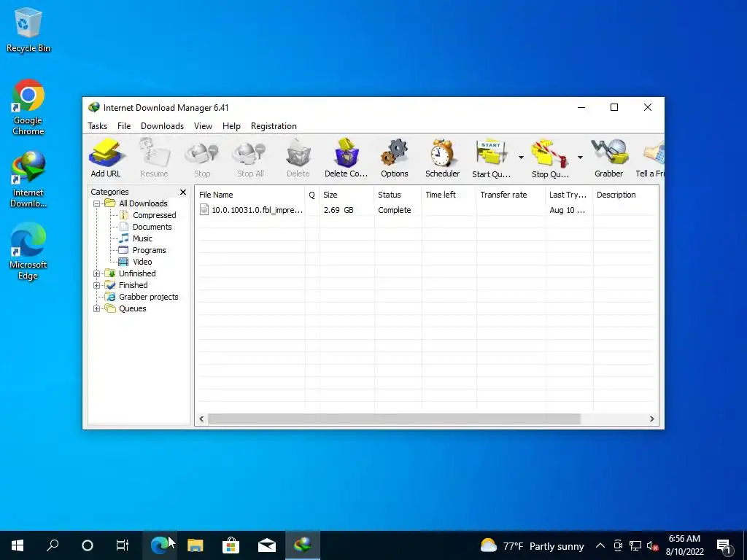747x560 pixels.
Task: Open the Scheduler clock icon
Action: pos(443,158)
